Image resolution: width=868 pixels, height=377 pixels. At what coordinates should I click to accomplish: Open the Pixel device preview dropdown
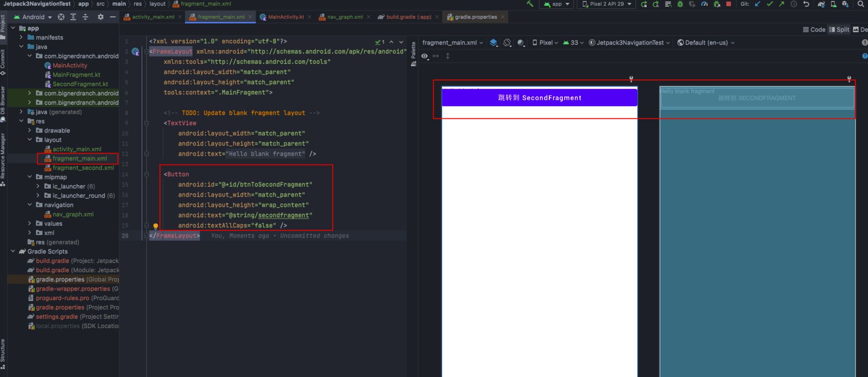545,43
